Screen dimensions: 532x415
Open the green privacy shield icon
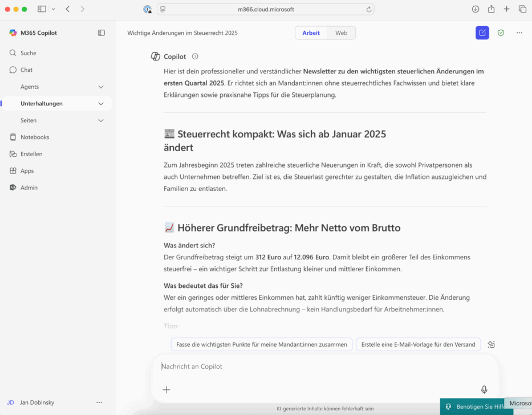tap(501, 32)
